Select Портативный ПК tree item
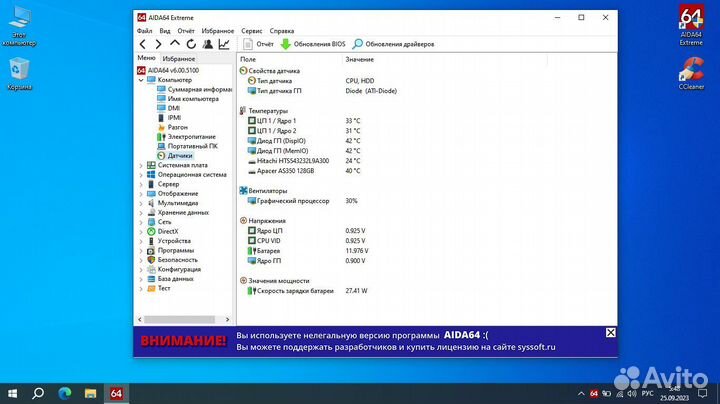The height and width of the screenshot is (404, 720). tap(187, 146)
